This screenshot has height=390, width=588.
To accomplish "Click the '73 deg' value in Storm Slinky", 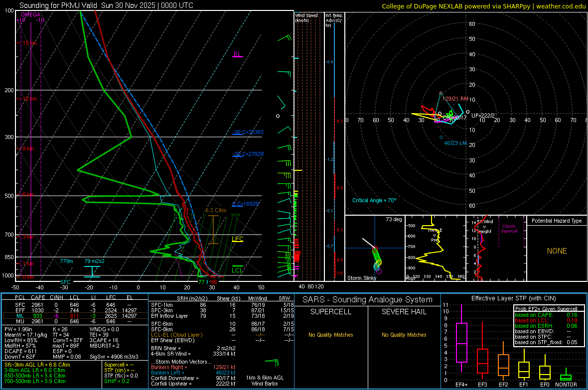I will pos(394,219).
